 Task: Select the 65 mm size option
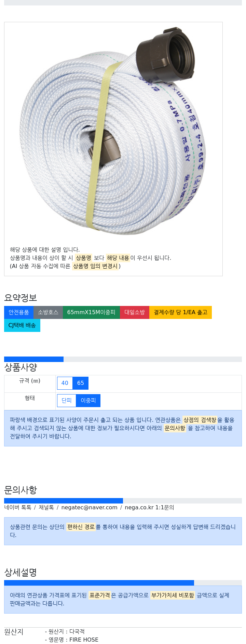click(x=81, y=383)
